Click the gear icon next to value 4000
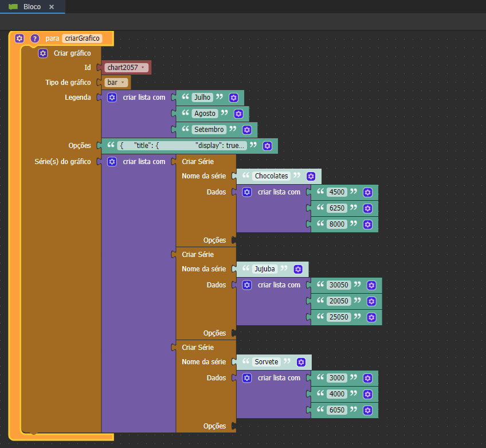The image size is (486, 448). (x=367, y=394)
